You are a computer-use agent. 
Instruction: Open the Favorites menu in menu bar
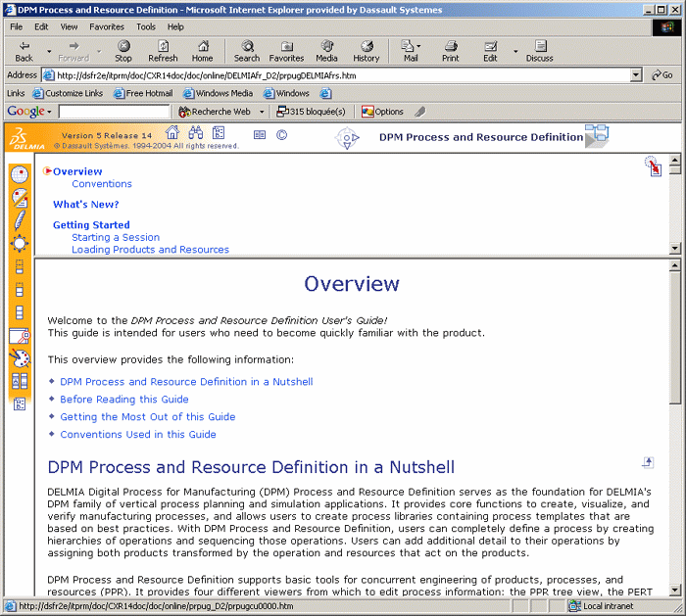(x=107, y=26)
